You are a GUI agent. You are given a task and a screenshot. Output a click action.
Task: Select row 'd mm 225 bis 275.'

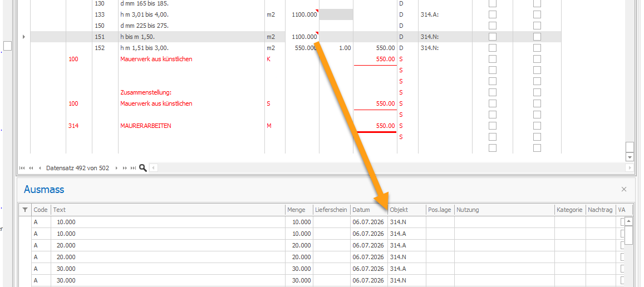(296, 26)
